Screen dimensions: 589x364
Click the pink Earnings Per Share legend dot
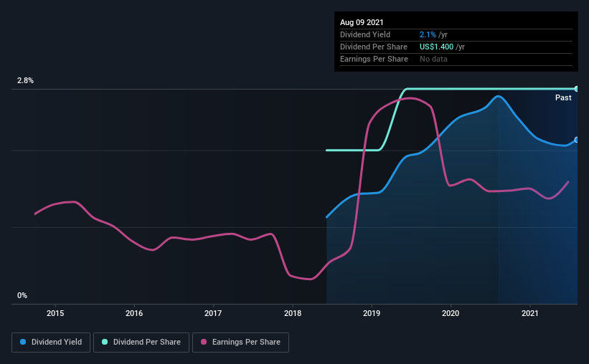click(x=204, y=342)
